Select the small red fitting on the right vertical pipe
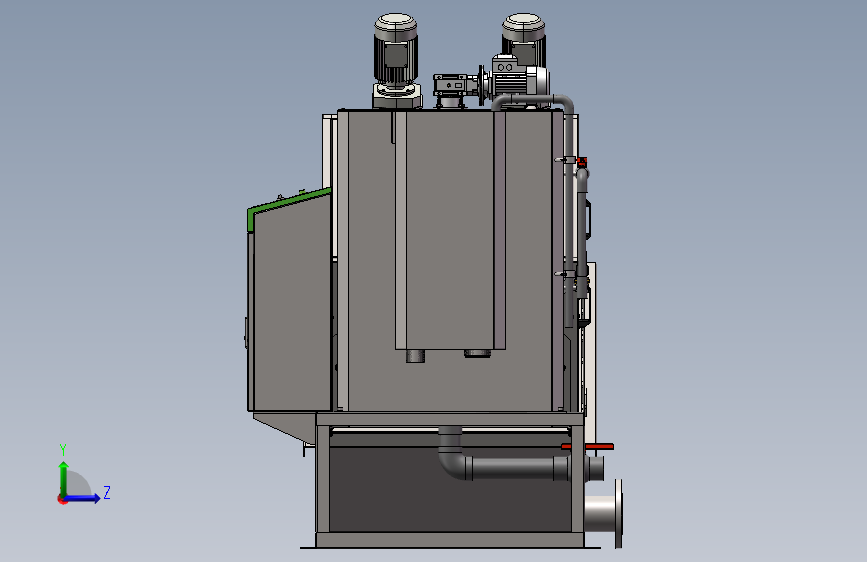Image resolution: width=867 pixels, height=562 pixels. [582, 162]
